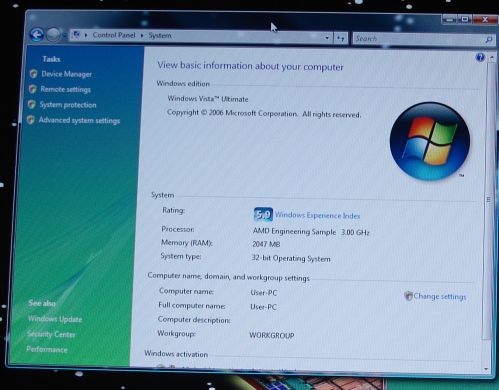Select System in the breadcrumb path
499x390 pixels.
(160, 35)
